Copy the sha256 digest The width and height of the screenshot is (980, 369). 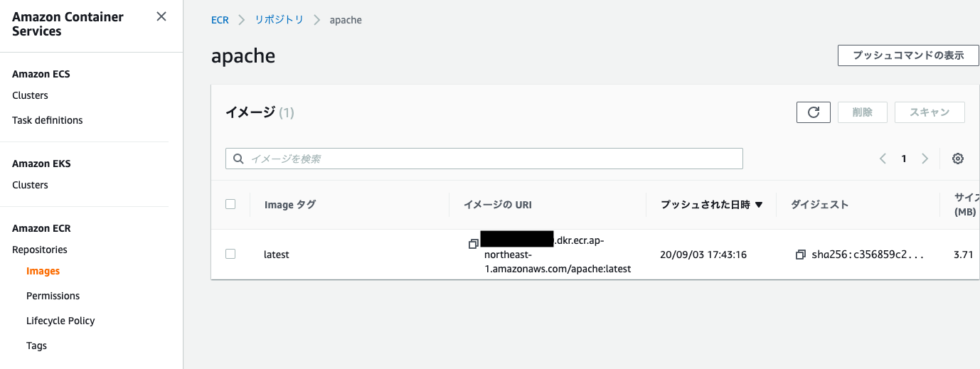pyautogui.click(x=801, y=255)
